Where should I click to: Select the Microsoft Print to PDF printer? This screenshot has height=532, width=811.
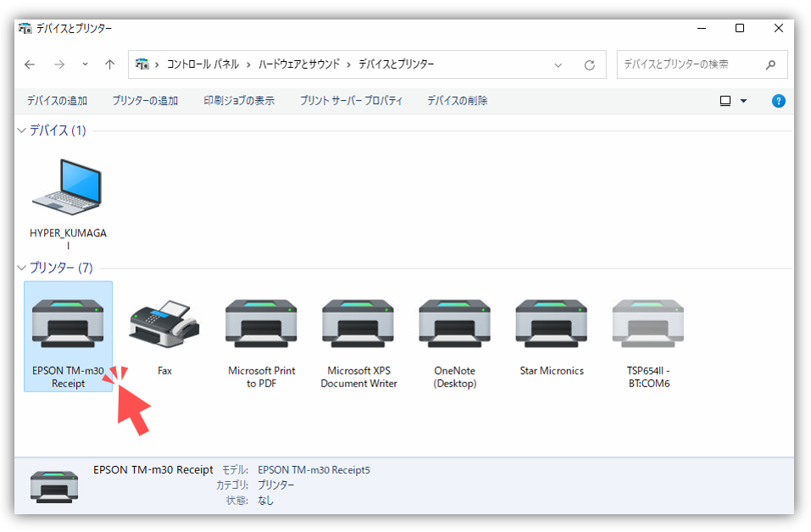coord(261,324)
